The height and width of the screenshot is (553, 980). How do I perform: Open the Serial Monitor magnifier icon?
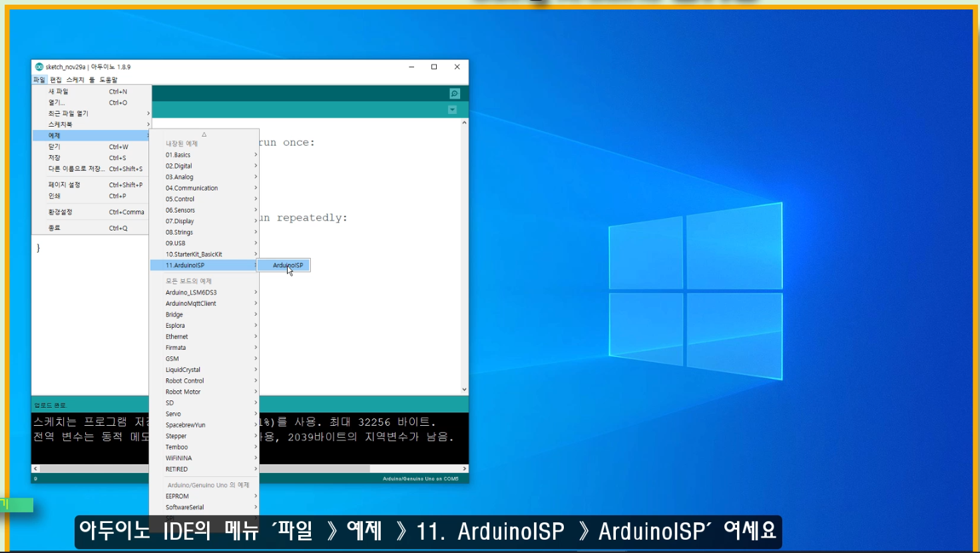[x=455, y=93]
